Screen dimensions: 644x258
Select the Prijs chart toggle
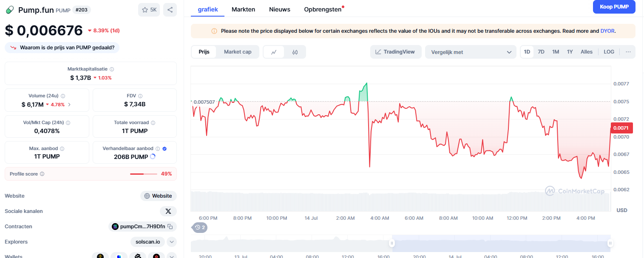point(204,52)
